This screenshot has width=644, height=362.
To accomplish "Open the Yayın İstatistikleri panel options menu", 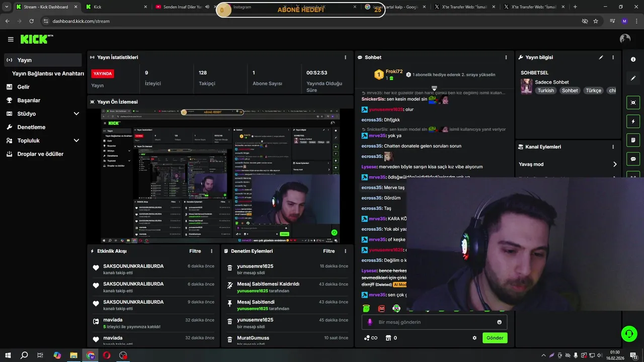I will (x=345, y=57).
